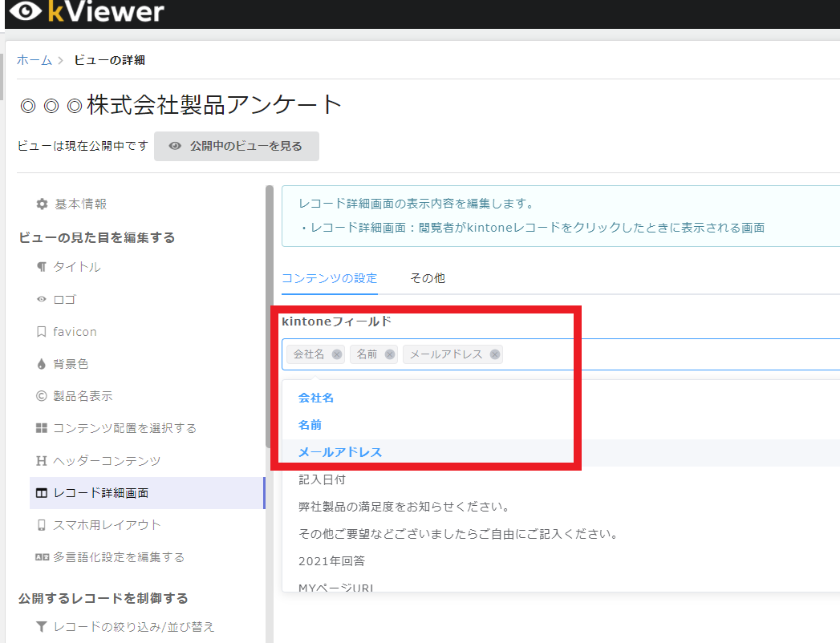Click the funnel icon beside レコードの絞り込み/並び替え
Viewport: 840px width, 643px height.
(42, 627)
